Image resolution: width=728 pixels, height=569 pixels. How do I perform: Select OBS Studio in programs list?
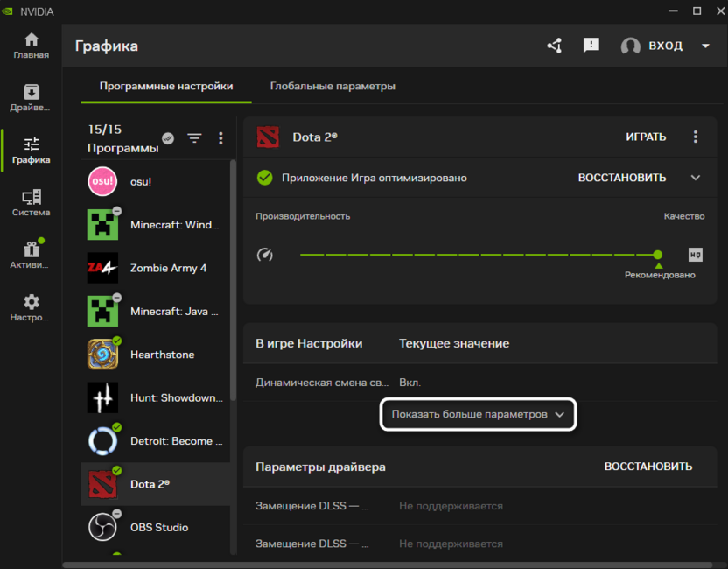[x=156, y=527]
